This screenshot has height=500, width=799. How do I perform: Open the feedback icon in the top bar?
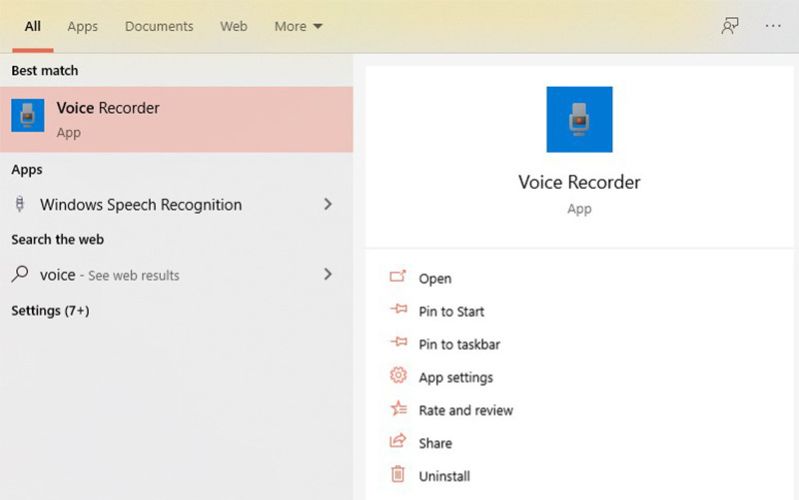point(730,26)
